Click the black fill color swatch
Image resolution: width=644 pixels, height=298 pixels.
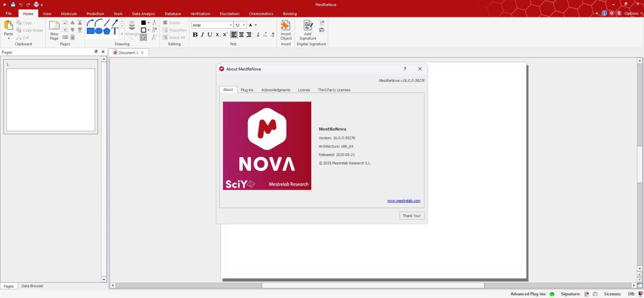coord(143,22)
